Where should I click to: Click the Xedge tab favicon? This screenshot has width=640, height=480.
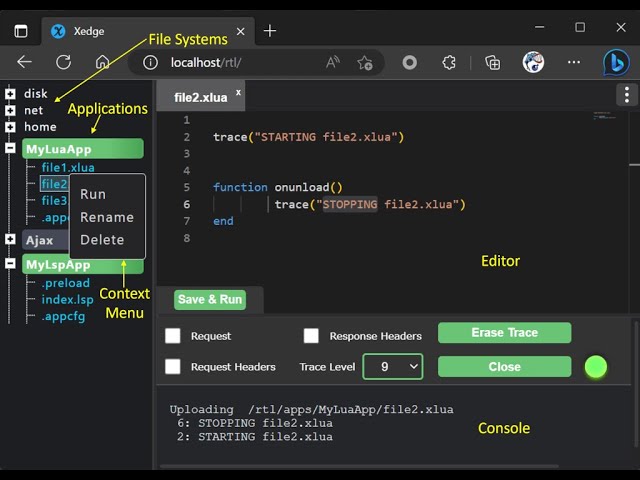pos(58,31)
